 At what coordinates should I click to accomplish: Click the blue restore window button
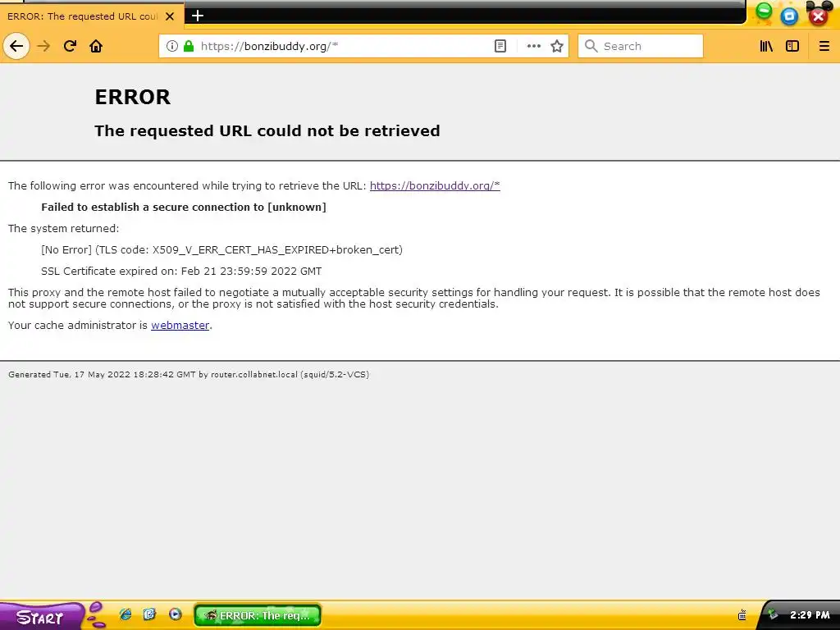789,16
